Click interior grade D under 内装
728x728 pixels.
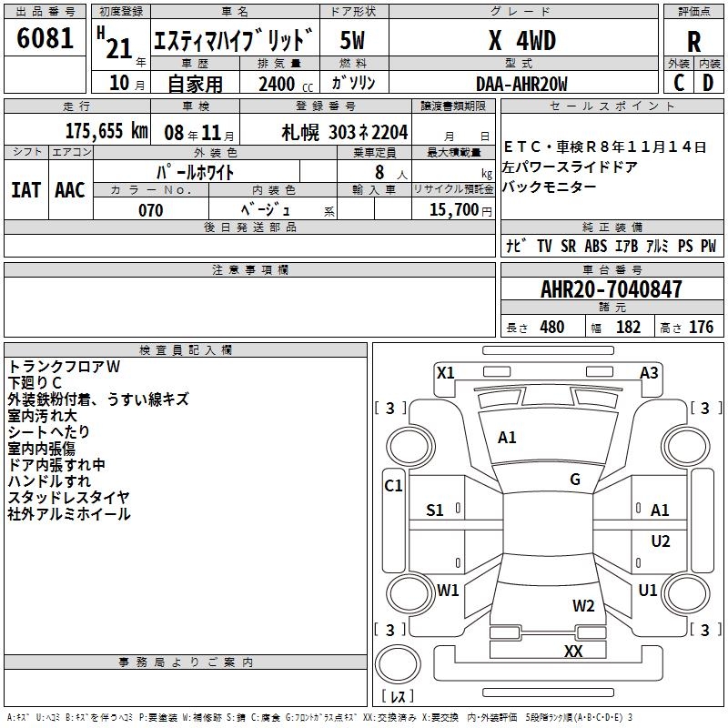(x=708, y=83)
